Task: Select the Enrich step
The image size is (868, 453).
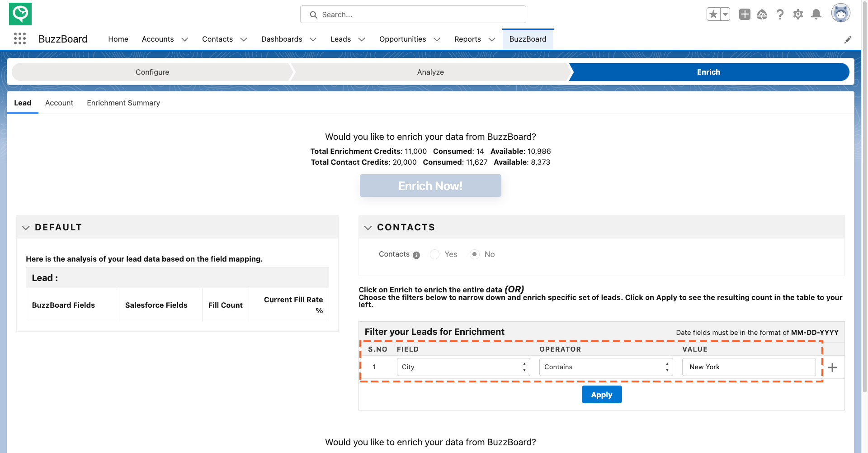Action: (708, 72)
